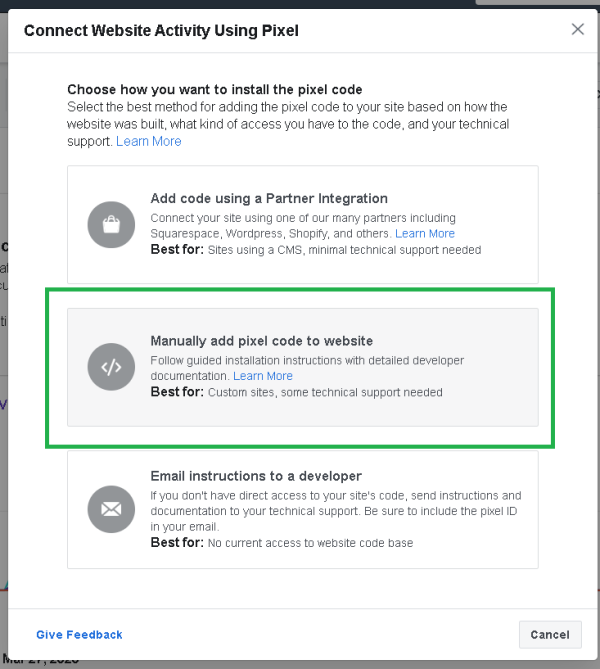Screen dimensions: 600x669
Task: Select Email instructions to a developer
Action: [303, 509]
